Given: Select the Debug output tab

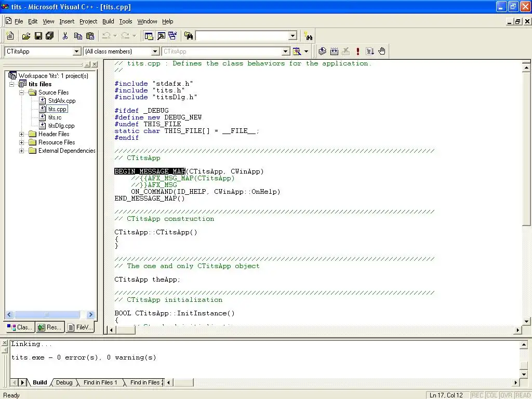Looking at the screenshot, I should click(x=64, y=382).
